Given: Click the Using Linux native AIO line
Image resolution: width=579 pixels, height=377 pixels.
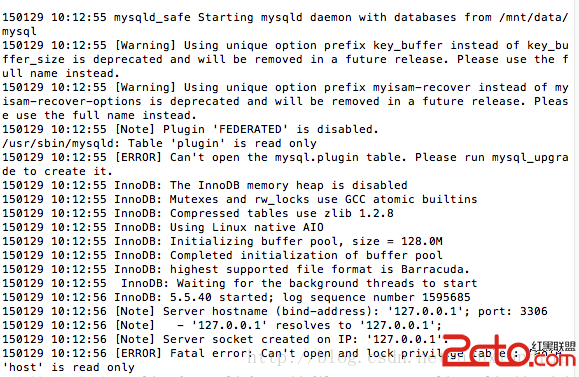Looking at the screenshot, I should 163,227.
